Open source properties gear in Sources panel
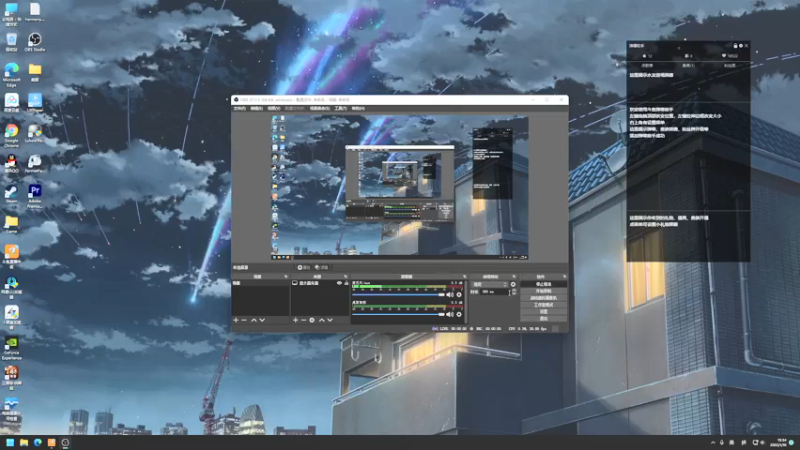800x450 pixels. (312, 320)
